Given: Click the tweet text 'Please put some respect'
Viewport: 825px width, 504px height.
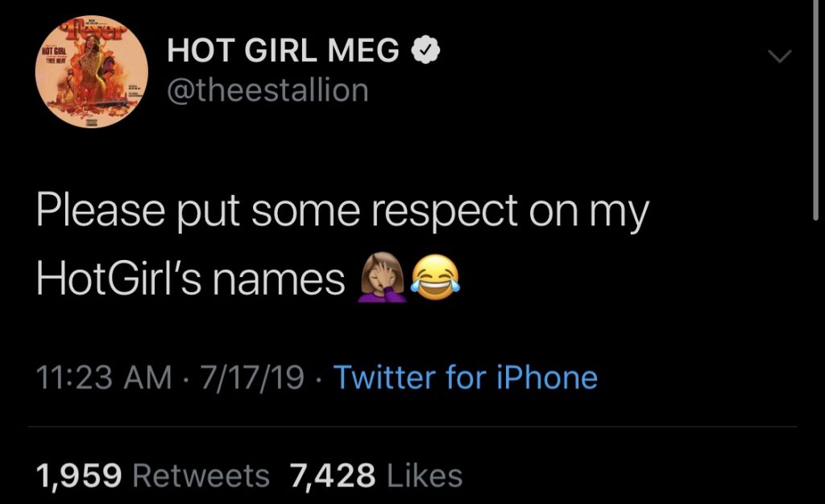Looking at the screenshot, I should click(x=278, y=211).
